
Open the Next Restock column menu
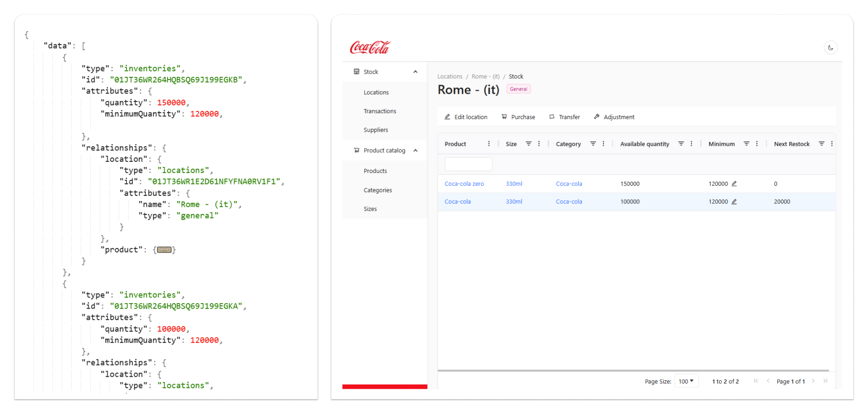point(832,144)
